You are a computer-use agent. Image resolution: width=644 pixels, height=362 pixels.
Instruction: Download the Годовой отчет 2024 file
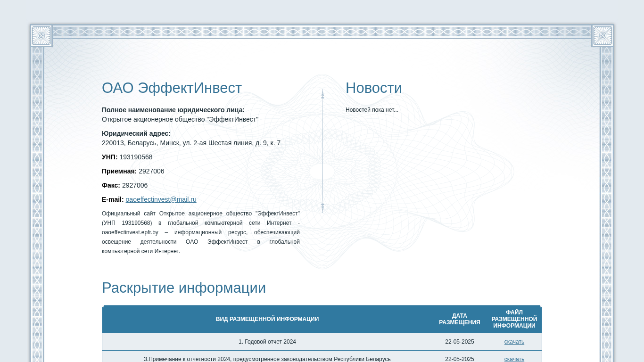pos(514,342)
